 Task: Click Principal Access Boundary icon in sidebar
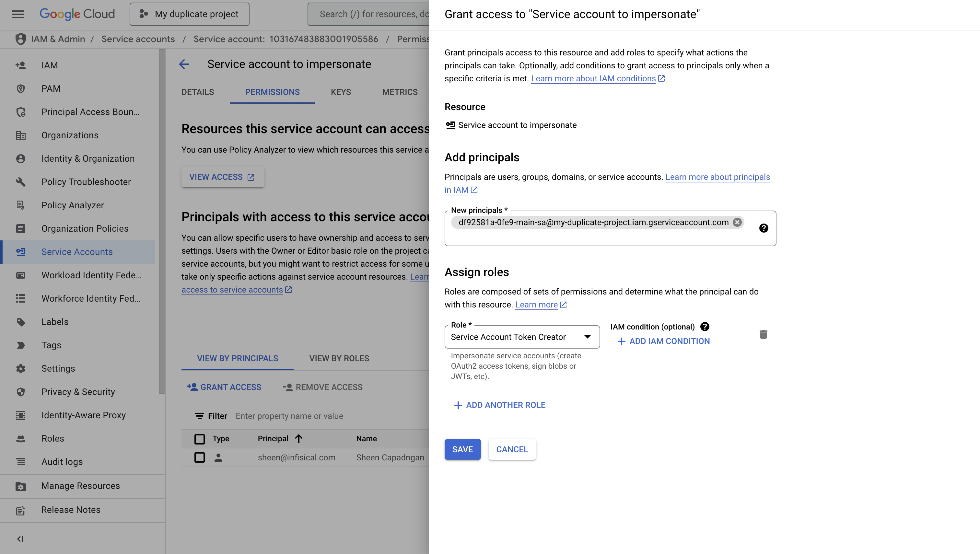pos(21,112)
